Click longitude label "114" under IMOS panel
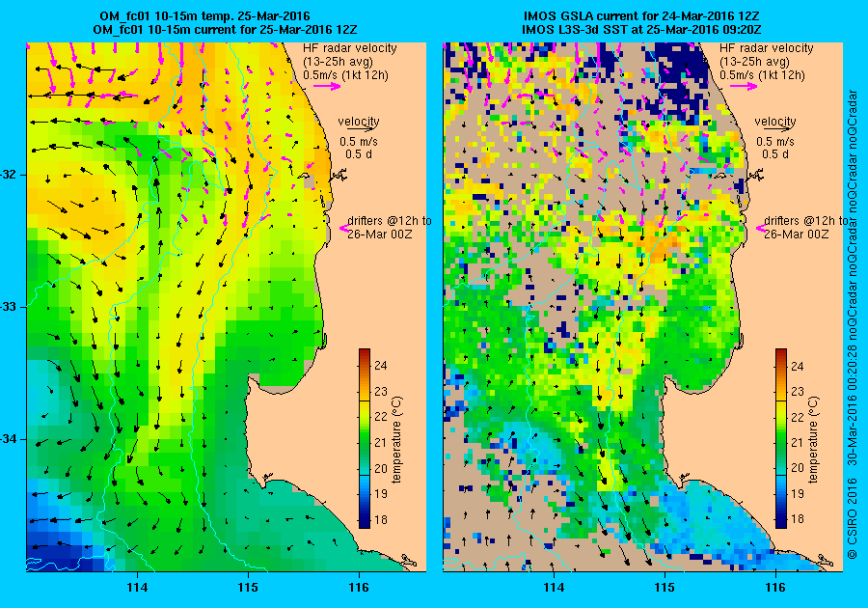This screenshot has height=608, width=868. [554, 588]
